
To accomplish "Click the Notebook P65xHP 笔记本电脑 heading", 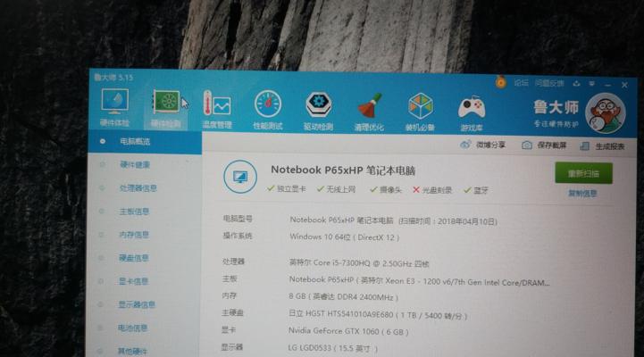I will (x=343, y=170).
